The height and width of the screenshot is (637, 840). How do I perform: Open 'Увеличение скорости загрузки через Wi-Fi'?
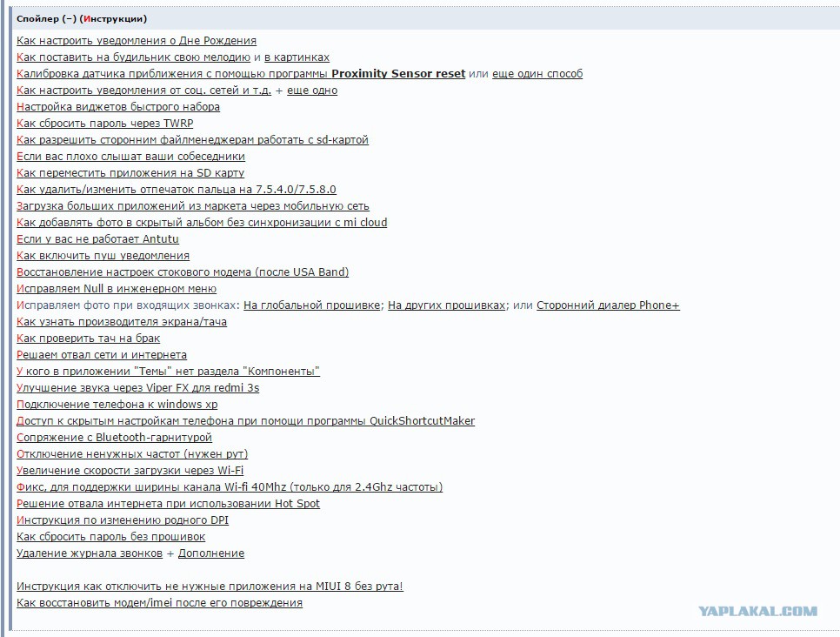130,471
